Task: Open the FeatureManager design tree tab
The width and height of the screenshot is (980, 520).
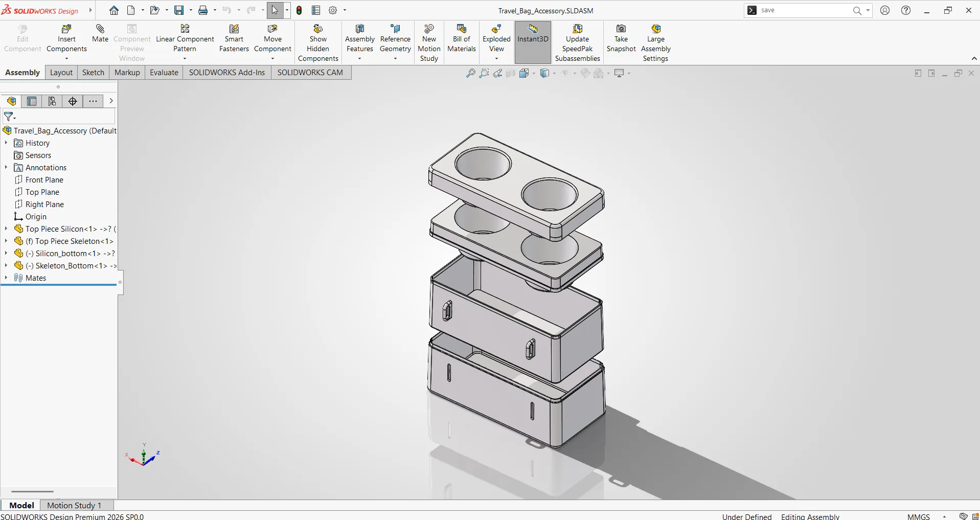Action: point(12,101)
